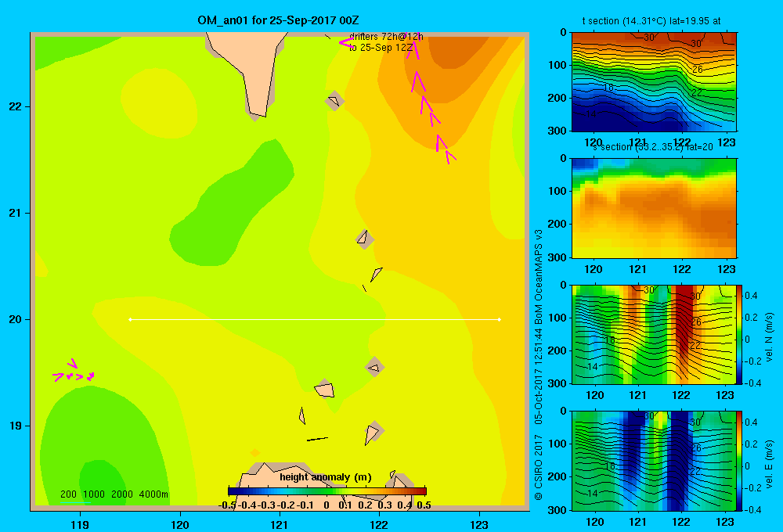This screenshot has height=532, width=783.
Task: Click the 's section (33.2..35.2) lat=20' title
Action: pos(652,147)
